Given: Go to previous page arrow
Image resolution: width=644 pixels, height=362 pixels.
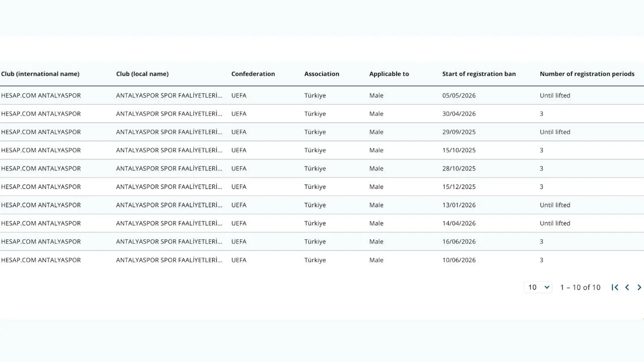Looking at the screenshot, I should (627, 287).
